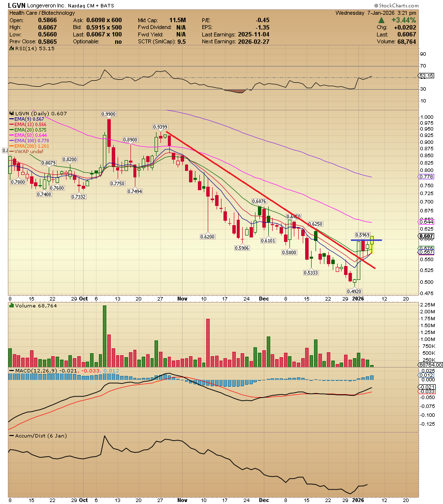The height and width of the screenshot is (504, 443).
Task: Click the header Volume value 68,764
Action: [407, 42]
